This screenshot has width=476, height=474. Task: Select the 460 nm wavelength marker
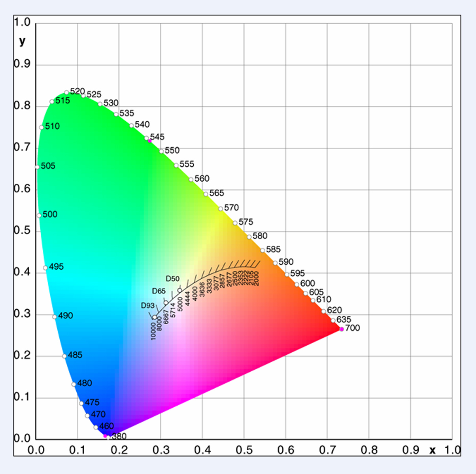point(96,427)
